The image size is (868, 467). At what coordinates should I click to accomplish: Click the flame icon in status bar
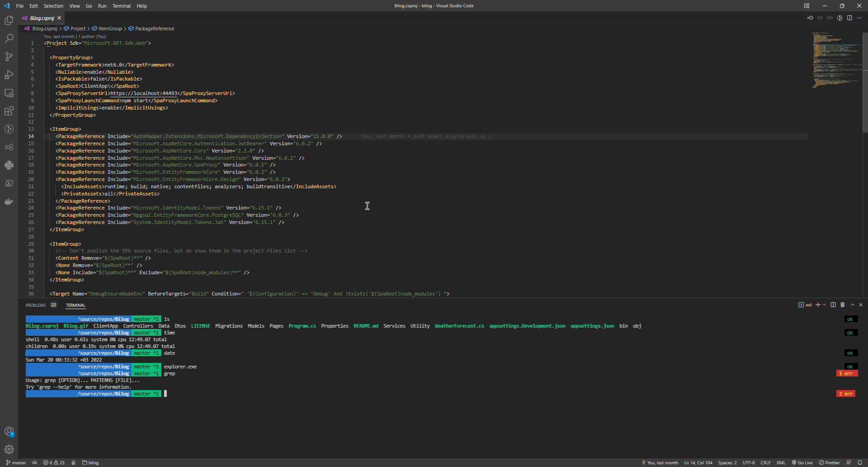click(73, 462)
